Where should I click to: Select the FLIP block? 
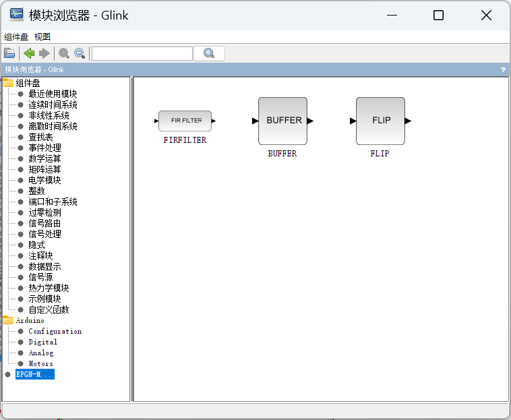[380, 121]
